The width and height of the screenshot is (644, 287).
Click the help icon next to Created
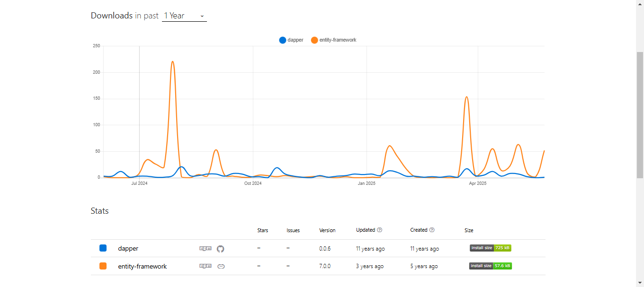433,230
